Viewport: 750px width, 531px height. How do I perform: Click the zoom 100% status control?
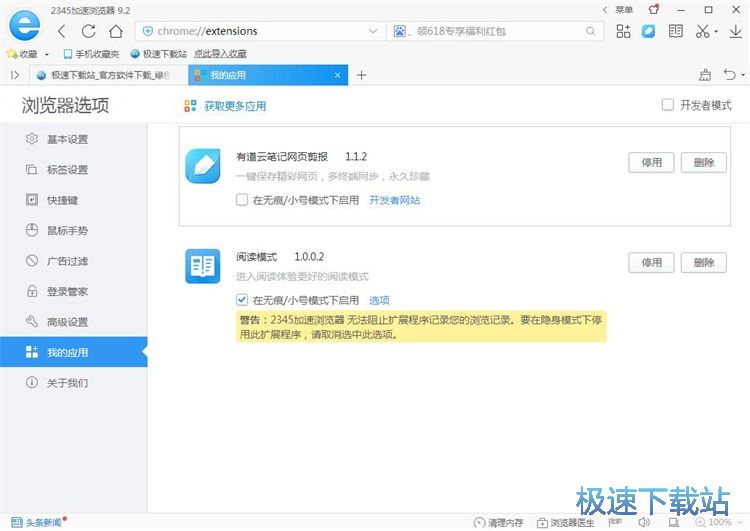pos(713,522)
